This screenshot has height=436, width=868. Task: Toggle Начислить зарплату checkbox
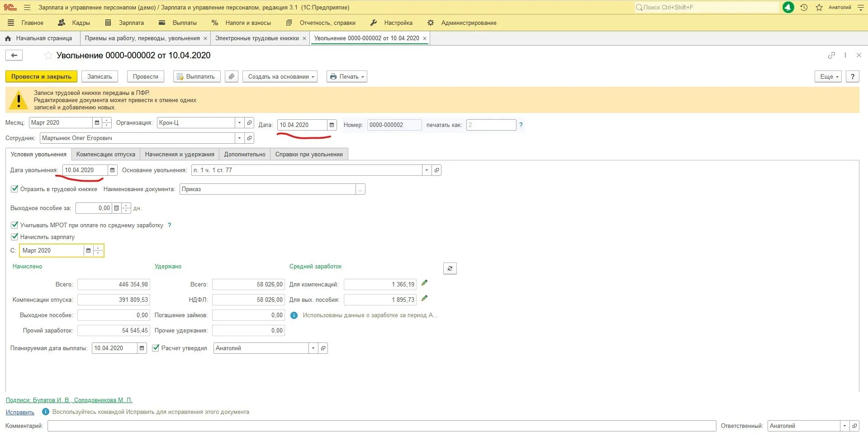(x=14, y=236)
